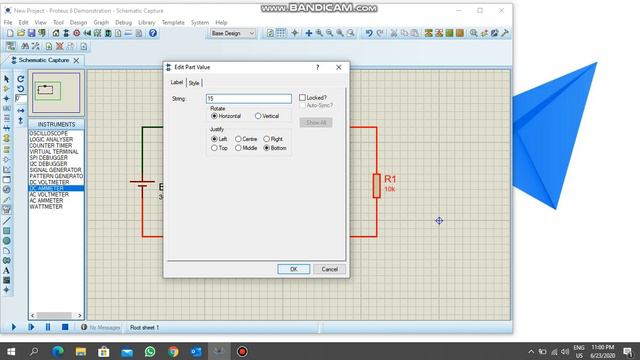
Task: Open the Base Design variant dropdown
Action: coord(233,33)
